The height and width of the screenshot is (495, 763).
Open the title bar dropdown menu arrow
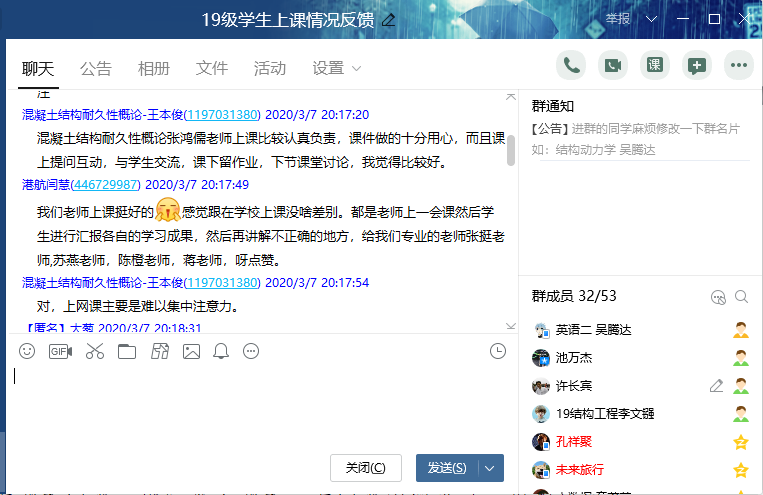[x=652, y=19]
